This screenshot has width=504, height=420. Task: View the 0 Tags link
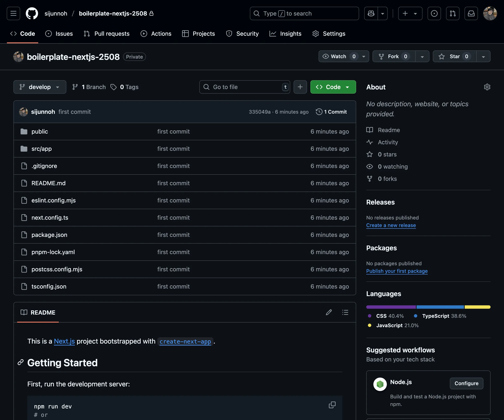(x=124, y=87)
